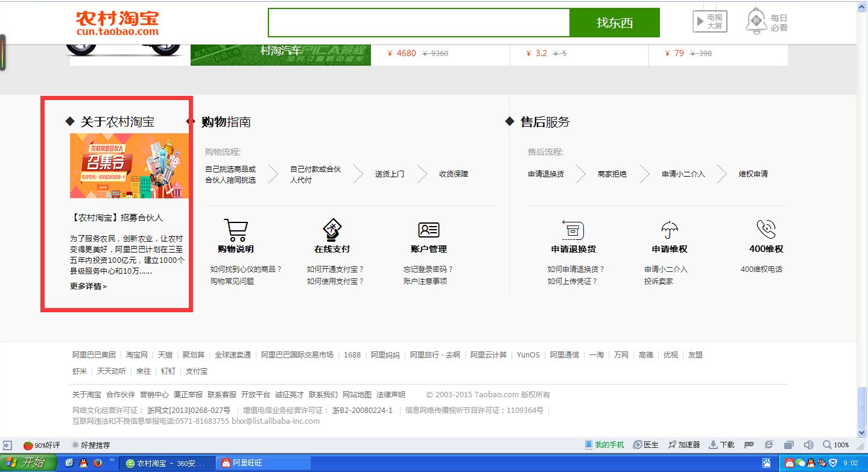
Task: Open 账户注意事项 link
Action: click(x=425, y=282)
